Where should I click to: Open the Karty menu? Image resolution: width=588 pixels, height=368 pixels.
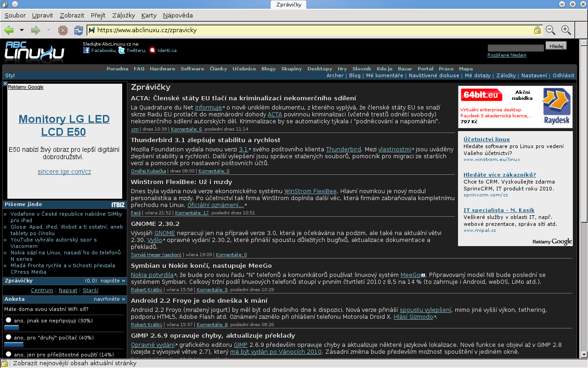pyautogui.click(x=149, y=15)
